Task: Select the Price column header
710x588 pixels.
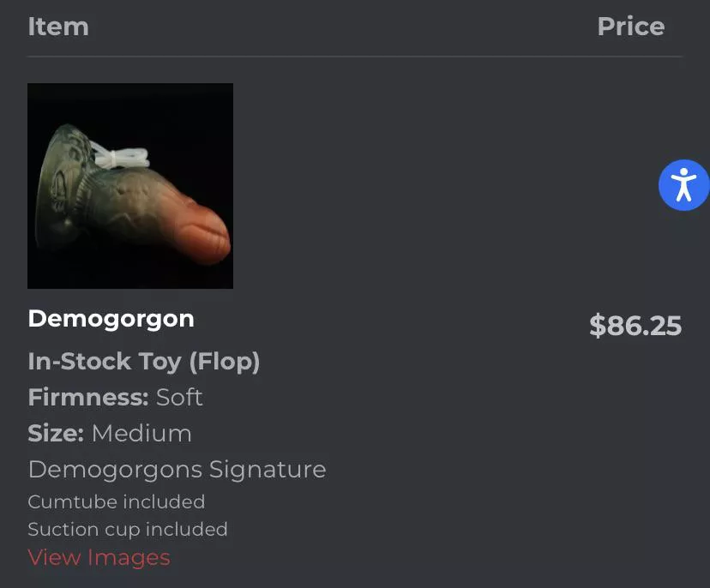Action: coord(630,27)
